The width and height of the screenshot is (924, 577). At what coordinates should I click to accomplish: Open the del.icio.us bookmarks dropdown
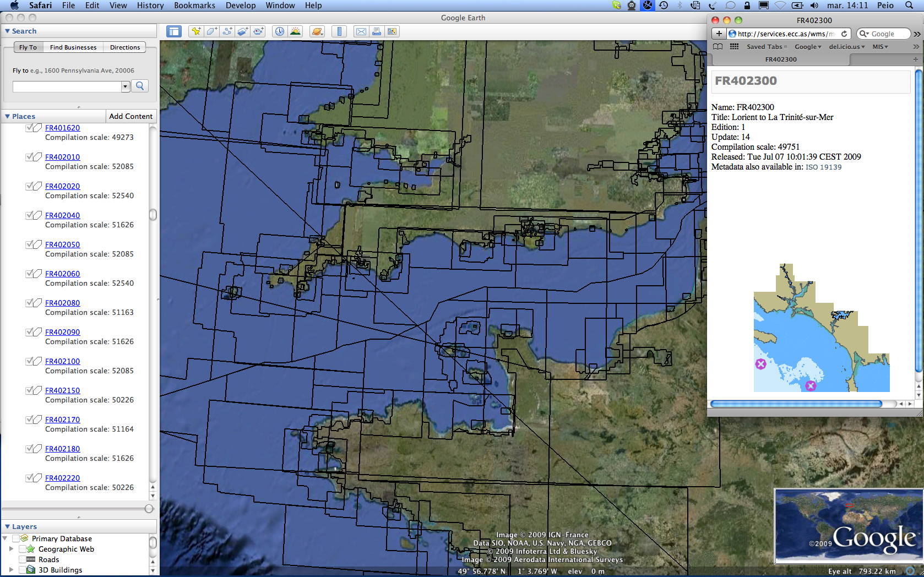(847, 47)
